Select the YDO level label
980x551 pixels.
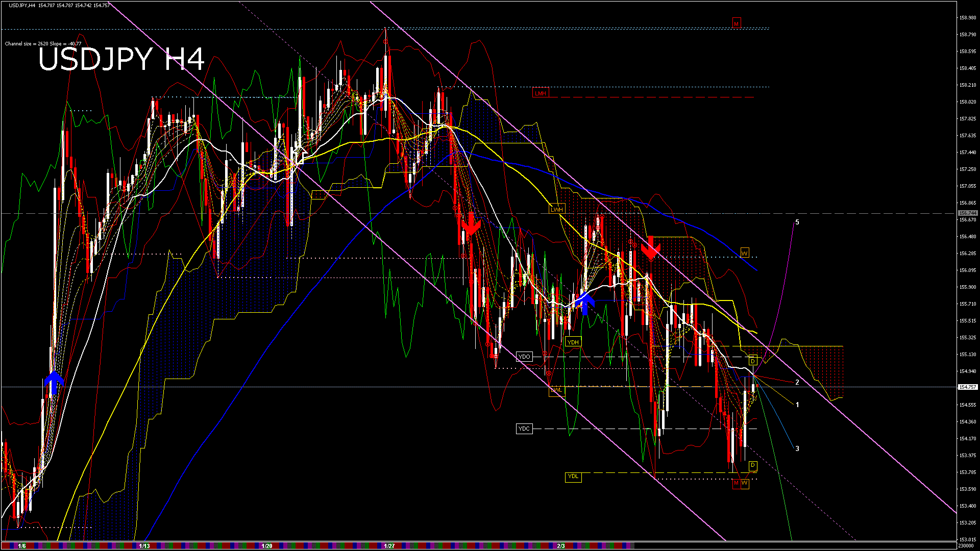coord(524,357)
